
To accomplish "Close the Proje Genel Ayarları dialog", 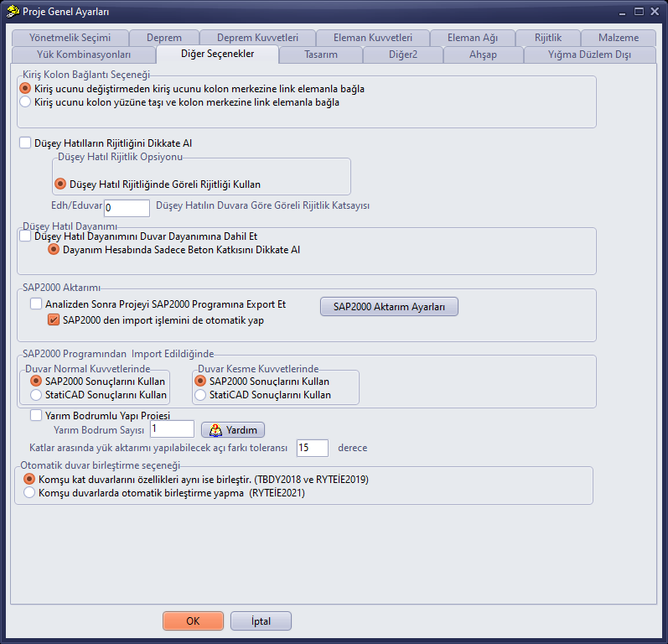I will tap(655, 12).
